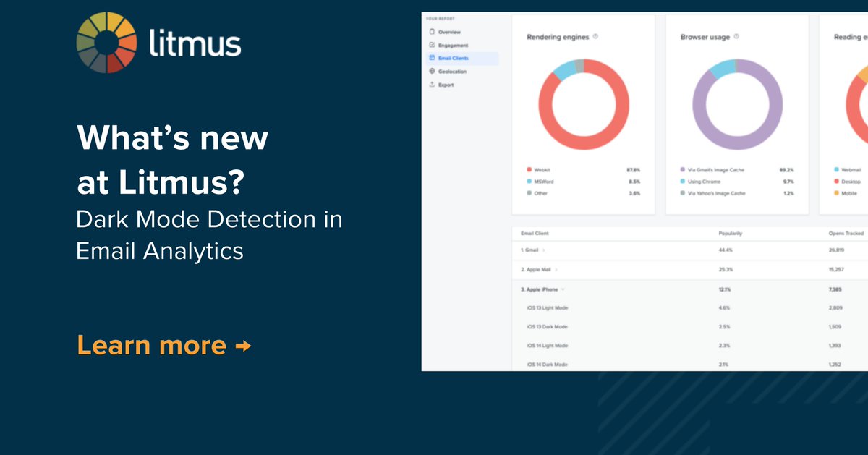The image size is (868, 455).
Task: Click the Rendering engines card title
Action: 558,36
